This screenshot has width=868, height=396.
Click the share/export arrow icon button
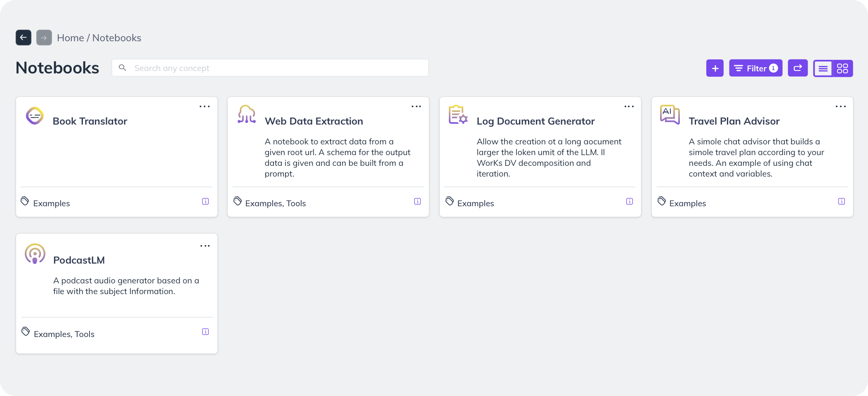pyautogui.click(x=797, y=68)
